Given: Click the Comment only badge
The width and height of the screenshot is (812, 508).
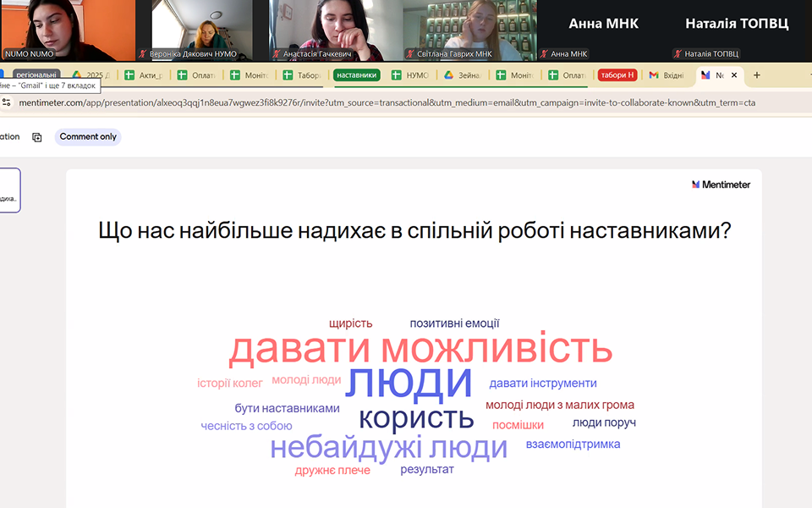Looking at the screenshot, I should [x=88, y=137].
